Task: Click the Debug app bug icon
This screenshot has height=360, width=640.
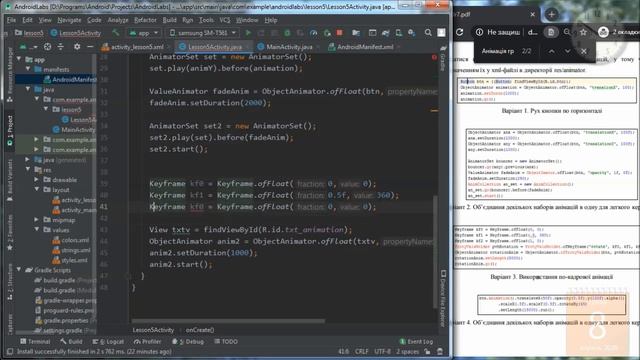Action: coord(287,33)
